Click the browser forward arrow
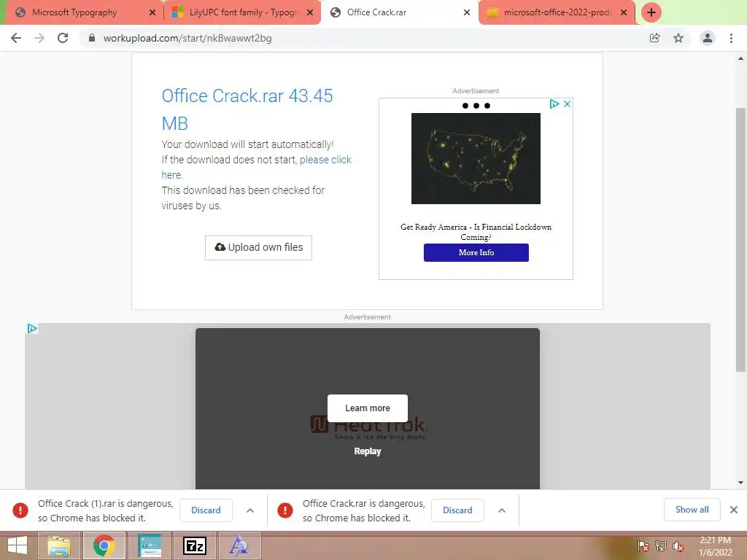Screen dimensions: 747x560 click(x=39, y=38)
